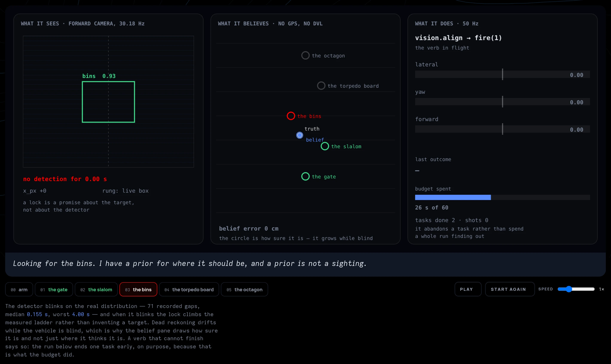611x364 pixels.
Task: Switch to 04 the torpedo board
Action: tap(189, 290)
